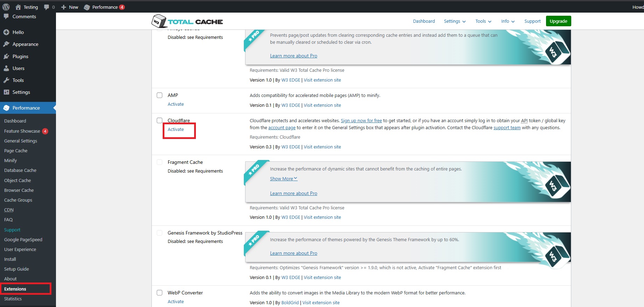This screenshot has height=307, width=644.
Task: Open the comments bubble in admin bar
Action: point(47,7)
